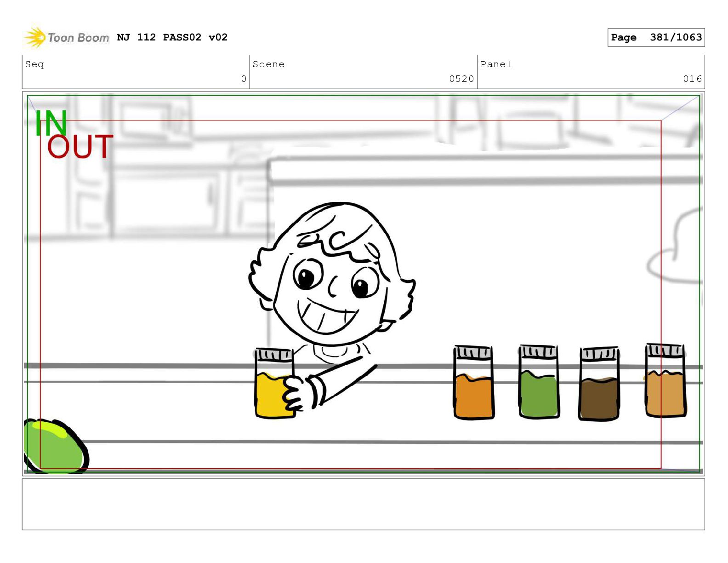The image size is (728, 563).
Task: Click the yellow jar held by the girl
Action: pyautogui.click(x=274, y=384)
